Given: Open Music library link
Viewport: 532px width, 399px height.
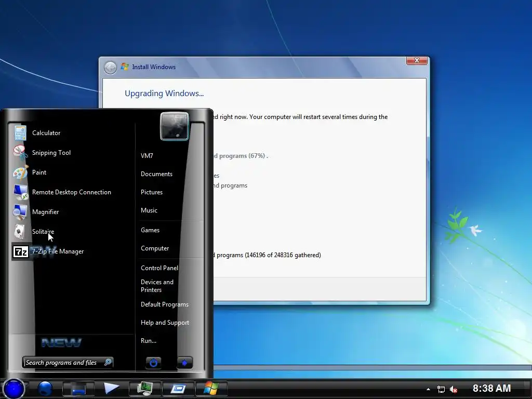Looking at the screenshot, I should coord(149,210).
